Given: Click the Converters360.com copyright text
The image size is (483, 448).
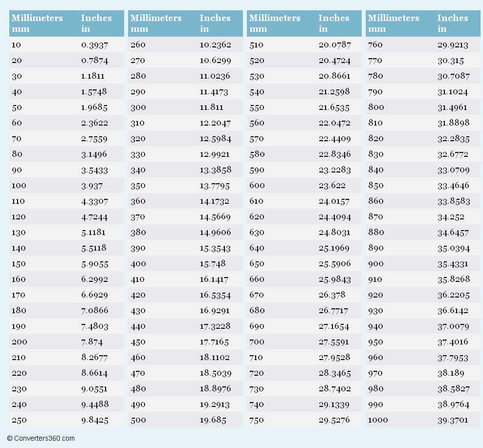Looking at the screenshot, I should click(41, 438).
